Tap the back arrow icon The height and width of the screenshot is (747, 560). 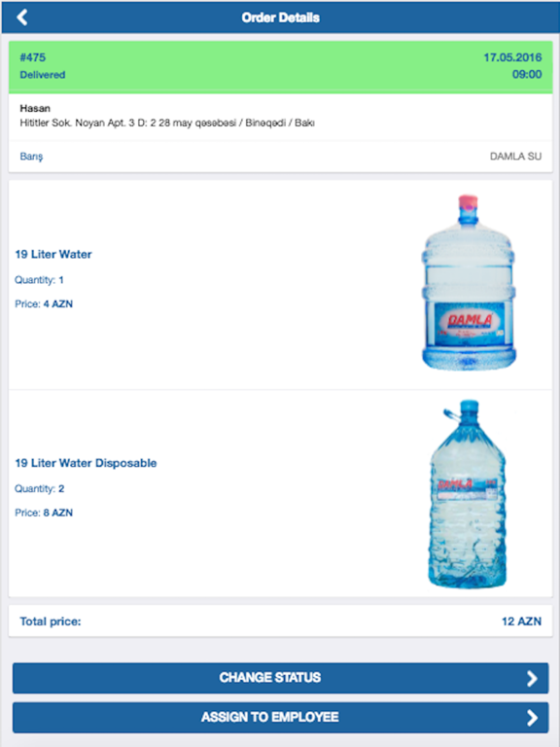tap(22, 18)
